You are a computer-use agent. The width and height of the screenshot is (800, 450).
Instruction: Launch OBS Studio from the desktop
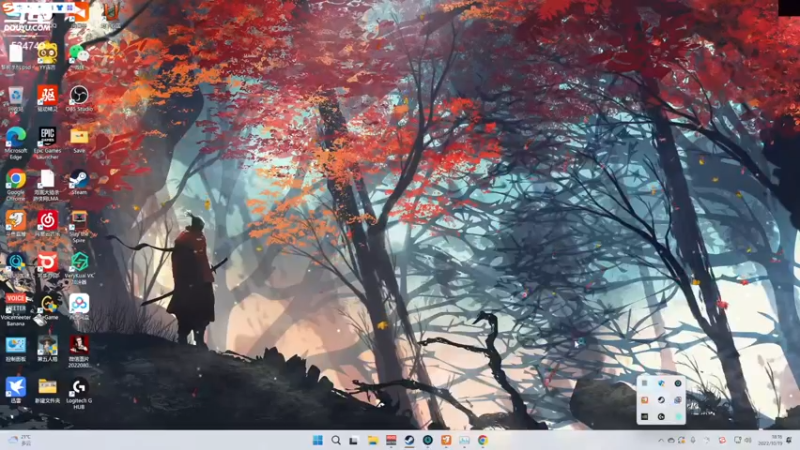(79, 98)
